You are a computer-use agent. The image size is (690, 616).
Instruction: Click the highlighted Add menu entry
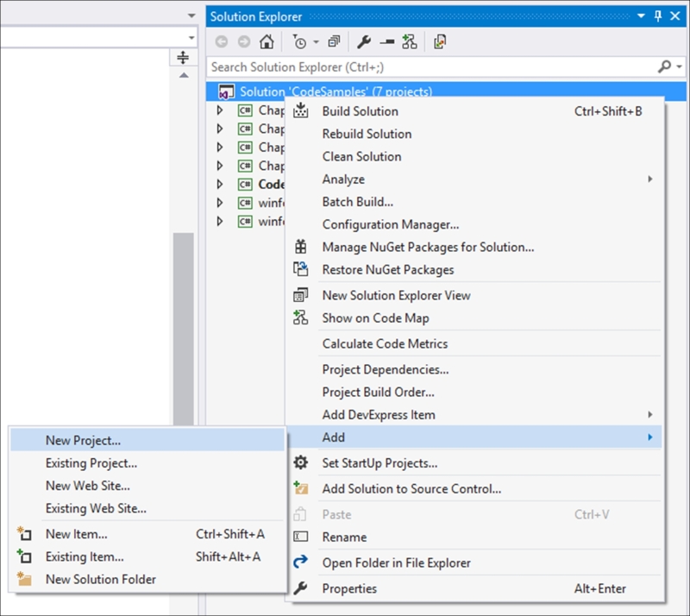coord(474,437)
